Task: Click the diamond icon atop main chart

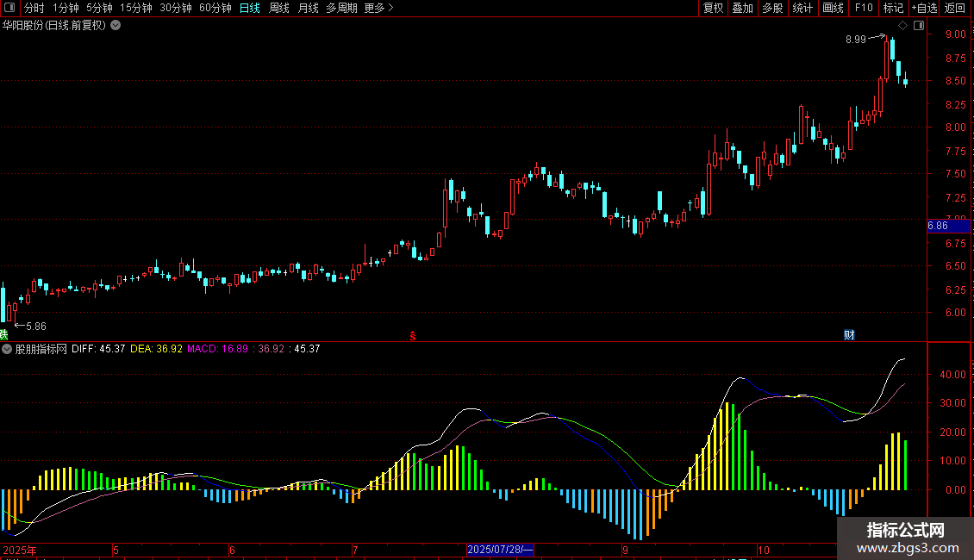Action: [x=903, y=26]
